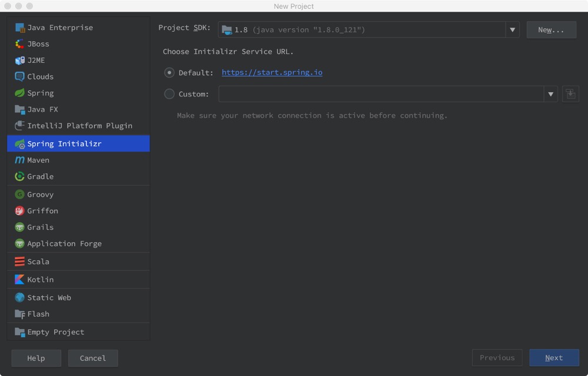Screen dimensions: 588x376
Task: Click the Gradle icon
Action: tap(20, 176)
